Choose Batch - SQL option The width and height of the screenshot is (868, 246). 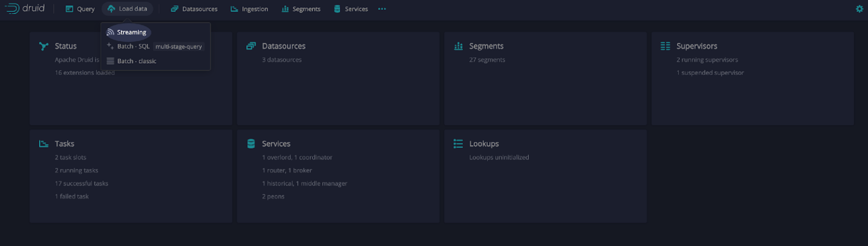(155, 46)
